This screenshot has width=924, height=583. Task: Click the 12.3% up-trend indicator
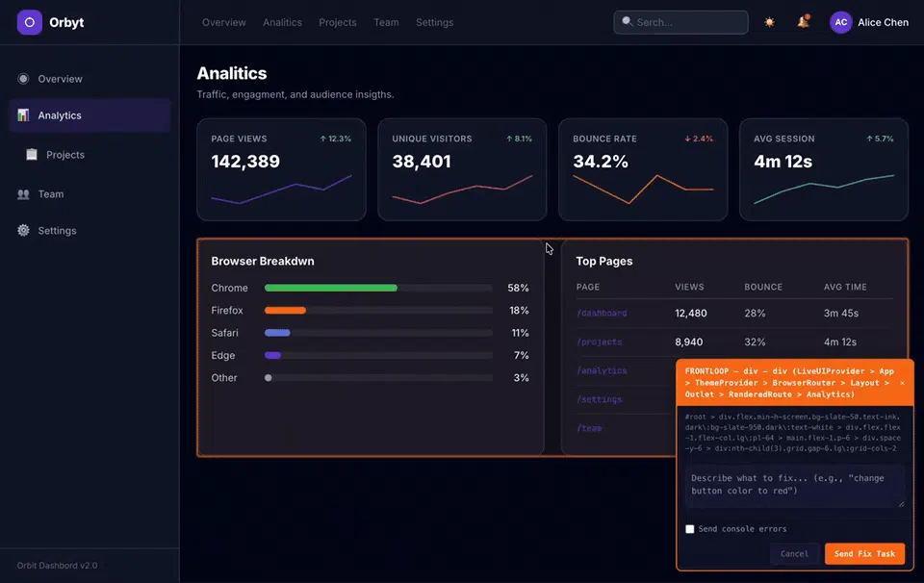click(x=335, y=139)
